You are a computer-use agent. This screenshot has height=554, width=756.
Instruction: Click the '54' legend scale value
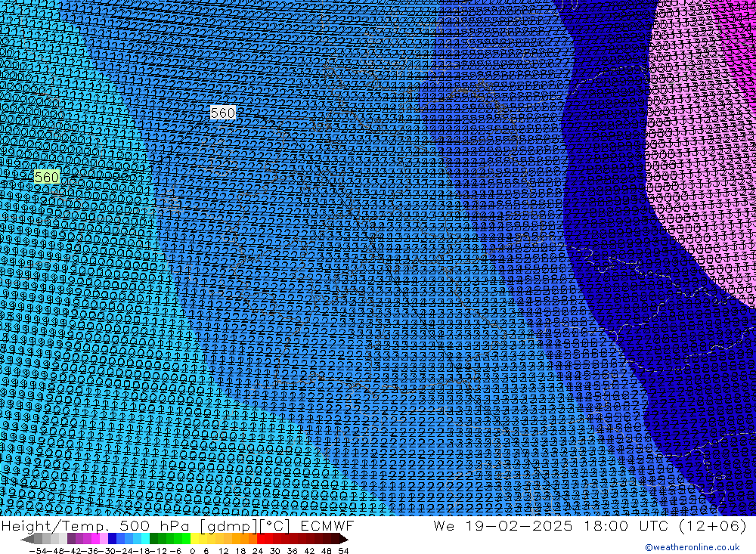(x=343, y=551)
